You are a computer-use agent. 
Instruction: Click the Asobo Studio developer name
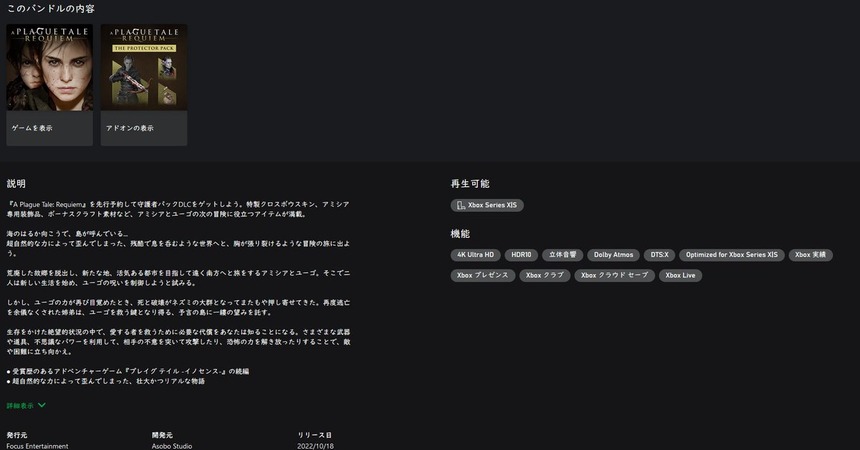coord(172,446)
